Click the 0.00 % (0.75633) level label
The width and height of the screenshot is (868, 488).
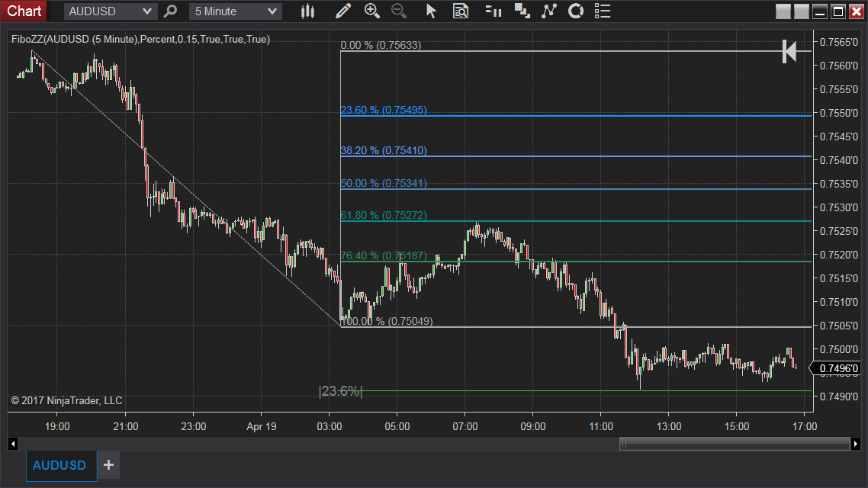pos(381,46)
